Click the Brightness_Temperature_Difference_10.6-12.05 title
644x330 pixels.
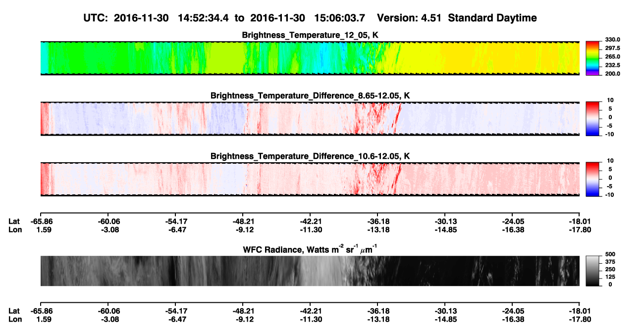click(310, 156)
